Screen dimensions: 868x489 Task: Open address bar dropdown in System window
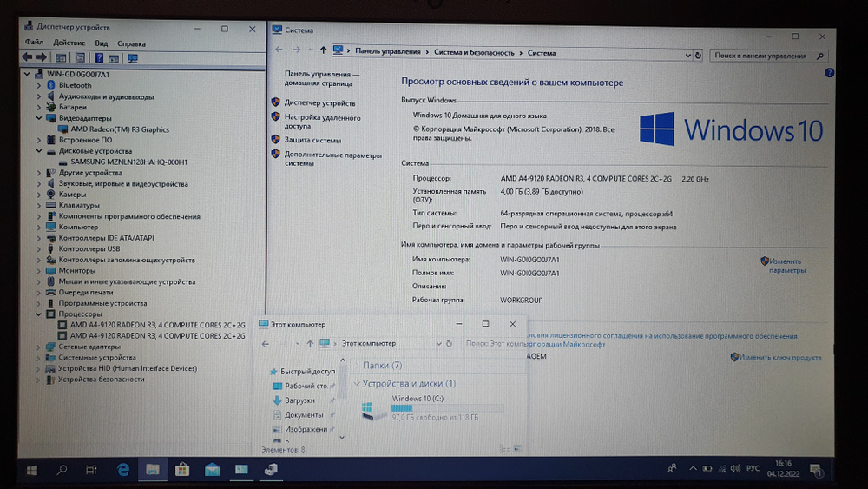[x=687, y=56]
